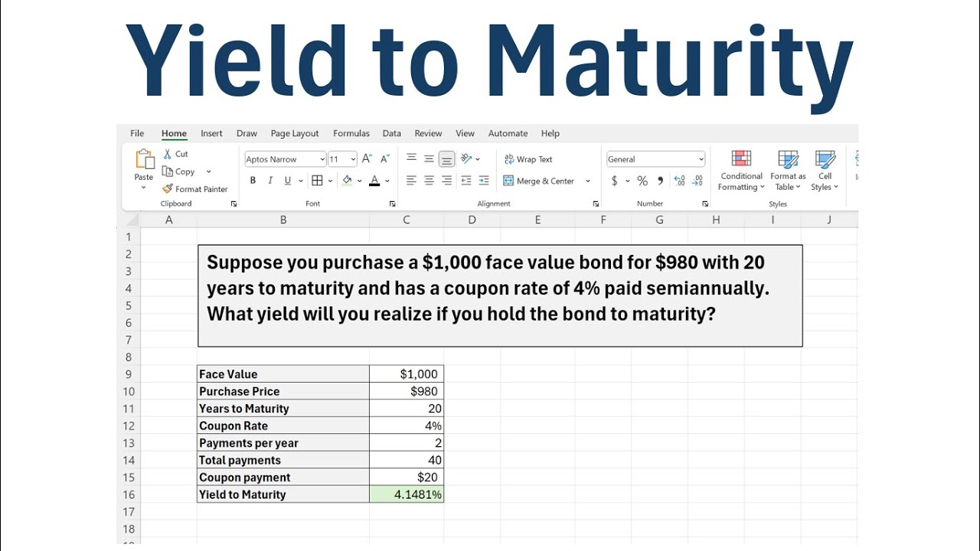Select the Purchase Price $980 cell
This screenshot has width=980, height=551.
coord(407,391)
